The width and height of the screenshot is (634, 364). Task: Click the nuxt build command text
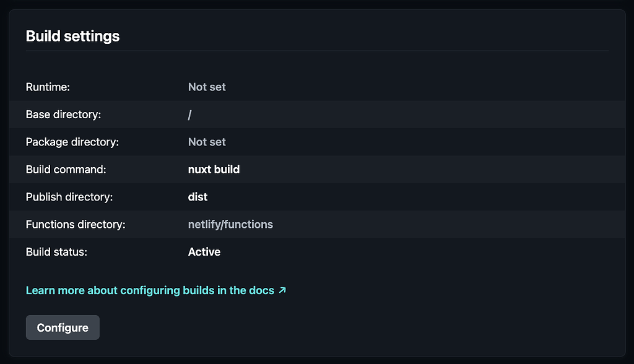[214, 169]
